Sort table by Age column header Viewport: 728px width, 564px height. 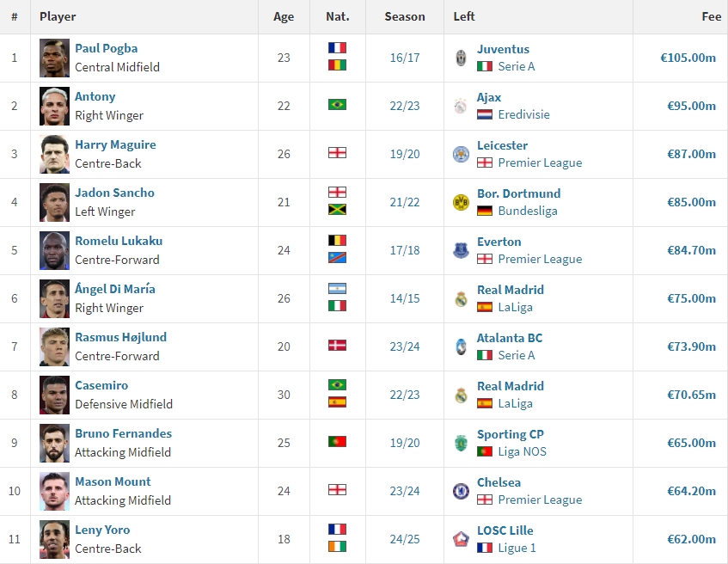tap(284, 16)
